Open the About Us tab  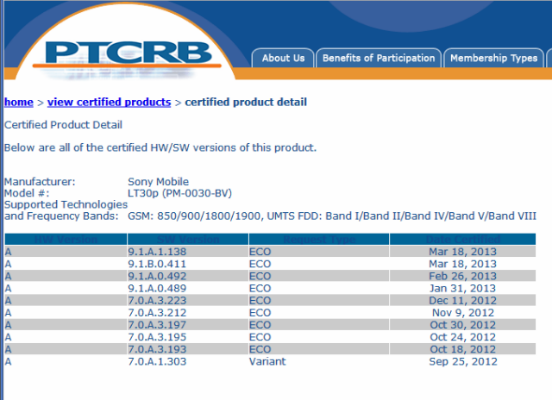[x=283, y=58]
